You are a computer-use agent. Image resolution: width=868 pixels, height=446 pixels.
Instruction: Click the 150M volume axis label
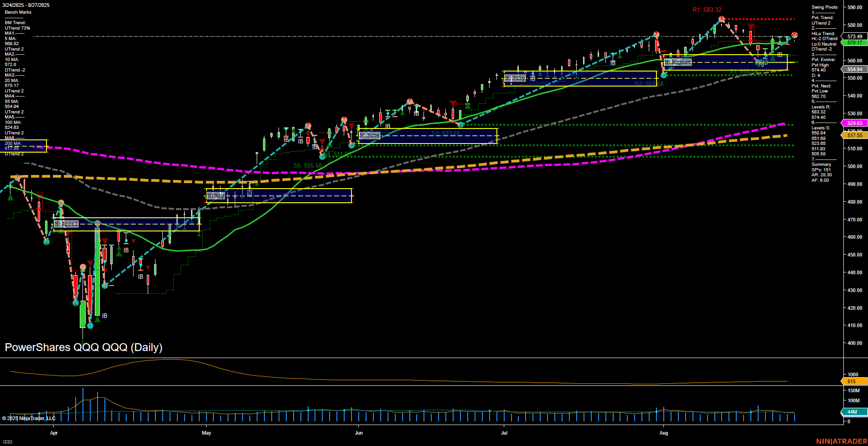point(853,390)
